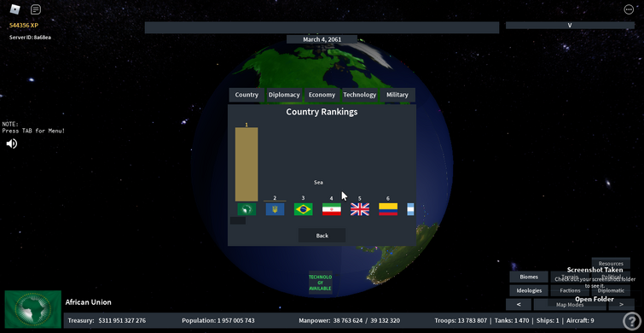Image resolution: width=644 pixels, height=333 pixels.
Task: Select the Colombia flag in rankings
Action: [388, 209]
